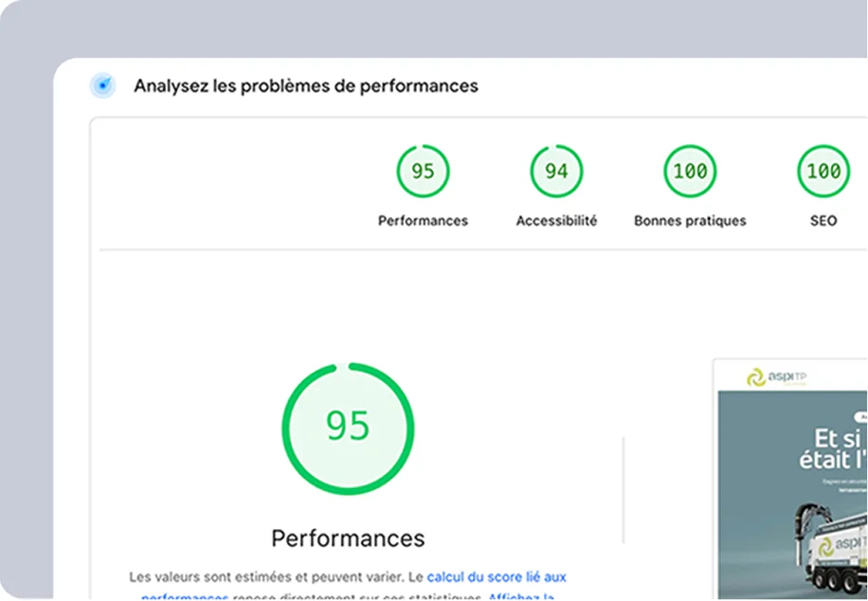Click the white button at the preview's top-right
The image size is (868, 601).
click(860, 416)
